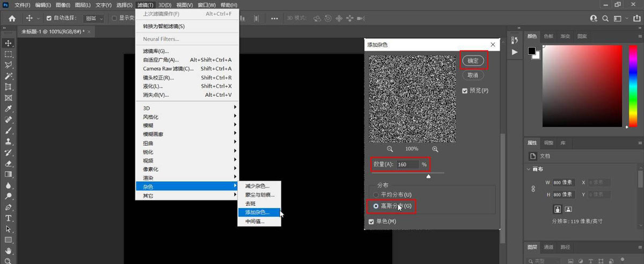644x264 pixels.
Task: Close the 添加杂色 dialog
Action: tap(493, 45)
